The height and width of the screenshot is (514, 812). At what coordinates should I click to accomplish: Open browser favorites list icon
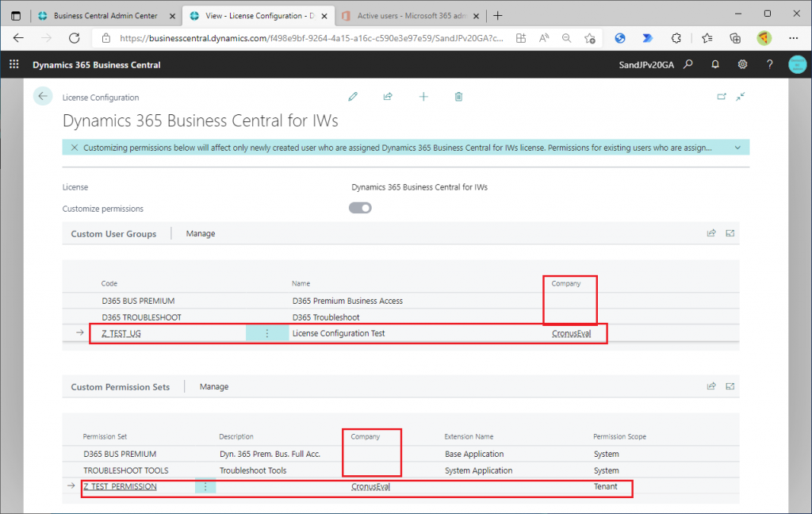[x=707, y=38]
